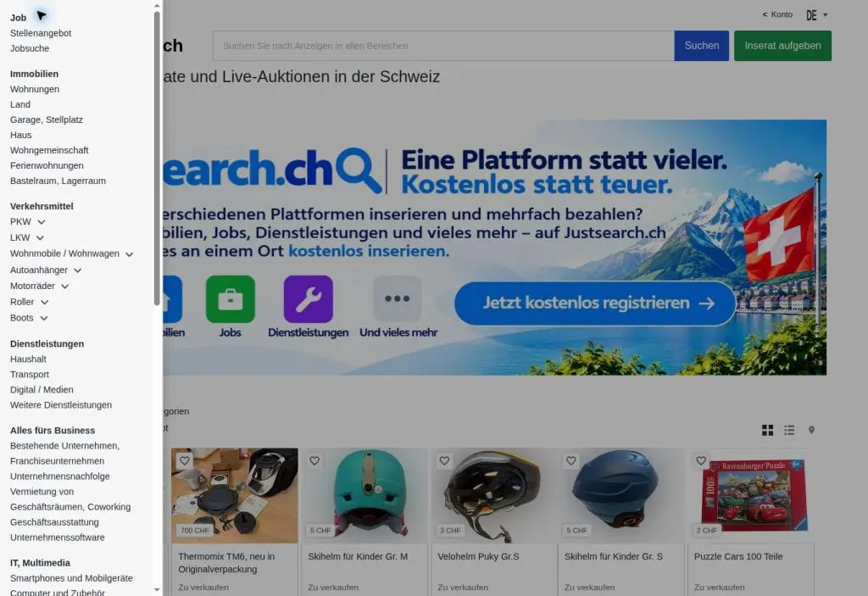Viewport: 868px width, 596px height.
Task: Favorite the Velohelm Puky Gr.S heart
Action: [444, 461]
